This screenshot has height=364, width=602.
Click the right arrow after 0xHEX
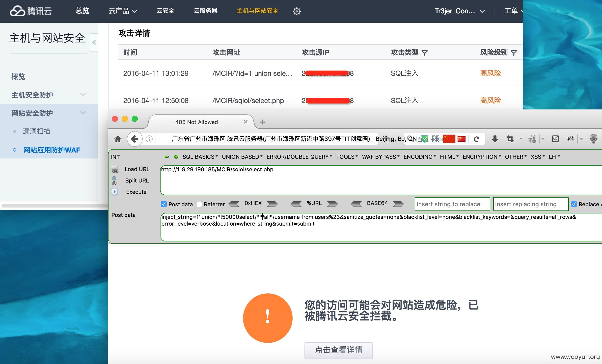click(x=272, y=204)
